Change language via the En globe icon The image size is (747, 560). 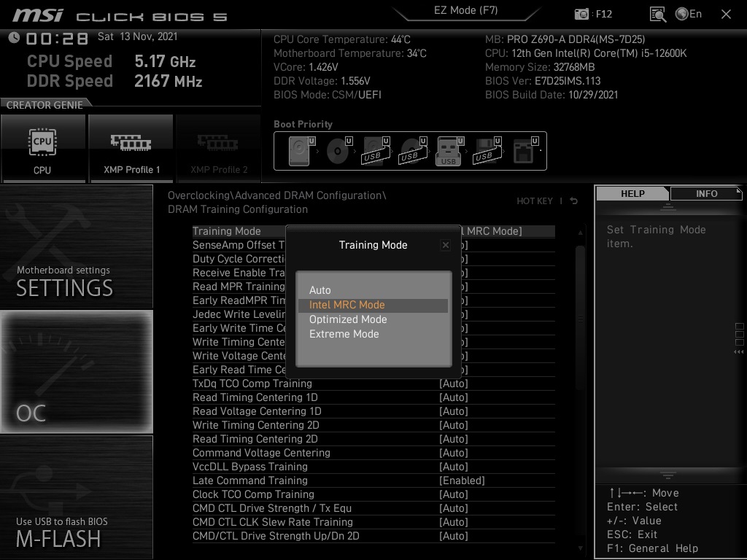click(x=689, y=14)
